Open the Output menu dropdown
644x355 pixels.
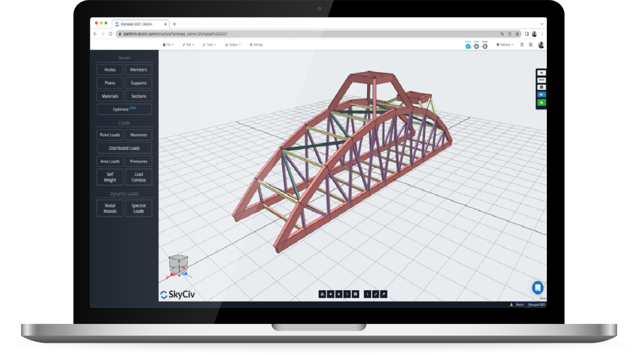point(233,45)
